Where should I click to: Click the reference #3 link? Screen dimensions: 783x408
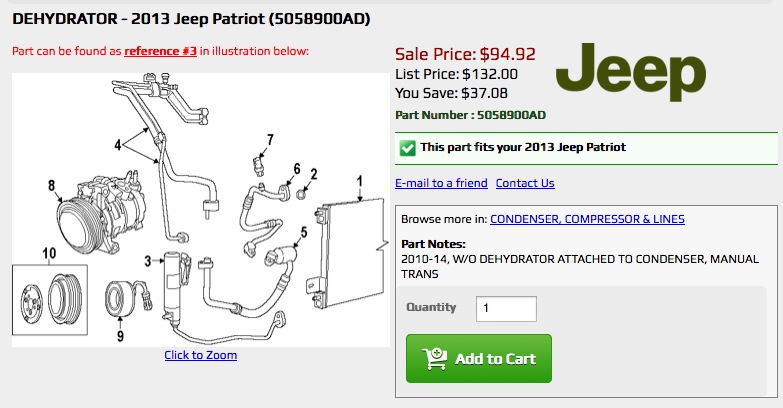[x=160, y=51]
